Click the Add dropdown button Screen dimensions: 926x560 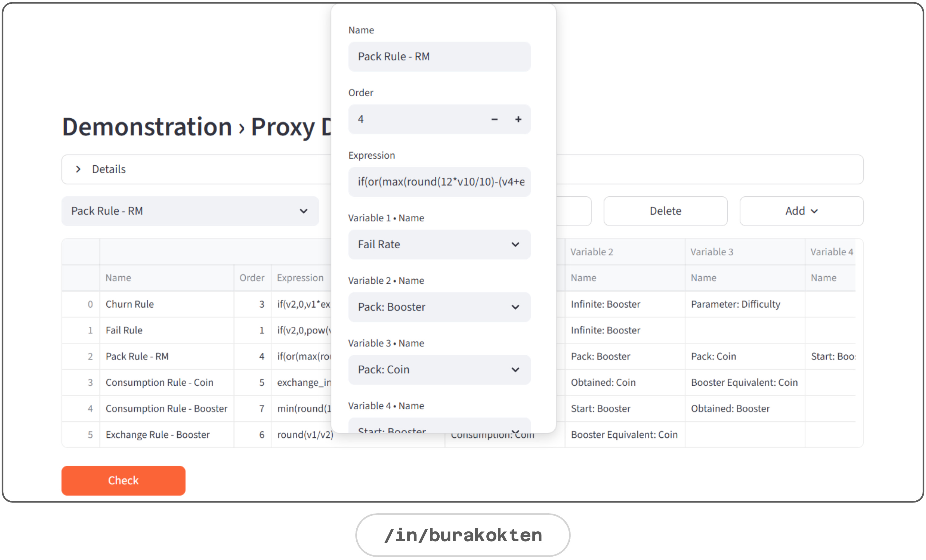coord(801,211)
